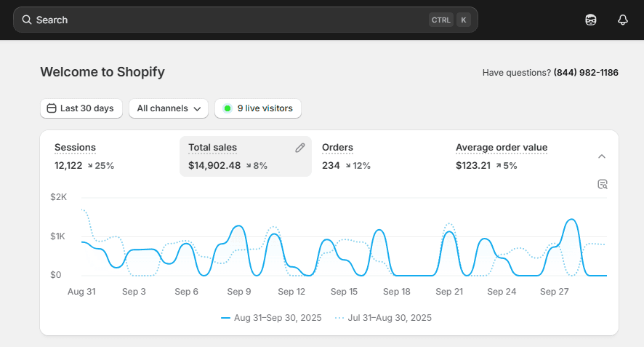This screenshot has height=347, width=644.
Task: Click the K shortcut key badge
Action: click(464, 20)
